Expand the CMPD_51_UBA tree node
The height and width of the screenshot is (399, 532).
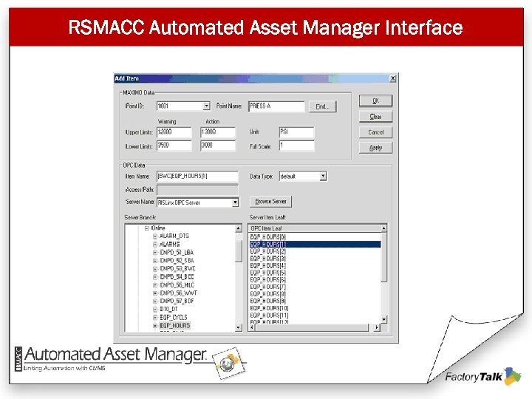point(155,253)
